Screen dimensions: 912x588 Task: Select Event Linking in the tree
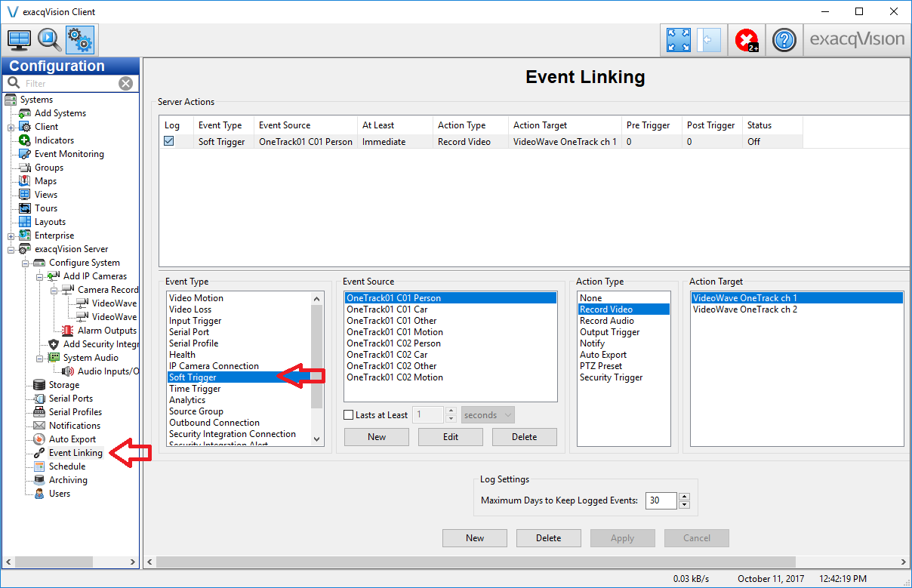pyautogui.click(x=75, y=453)
